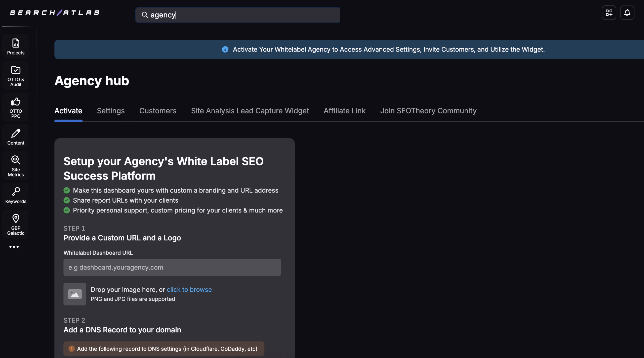
Task: Open the Content pencil icon
Action: 16,137
